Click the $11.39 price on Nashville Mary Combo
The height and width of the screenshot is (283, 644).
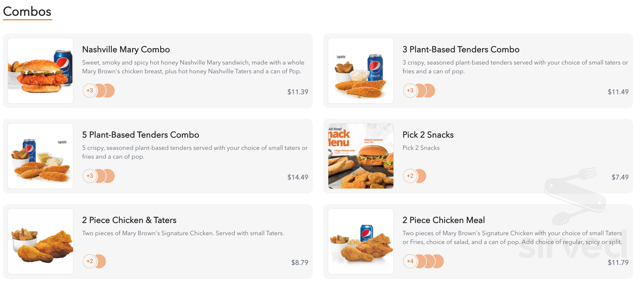point(298,92)
